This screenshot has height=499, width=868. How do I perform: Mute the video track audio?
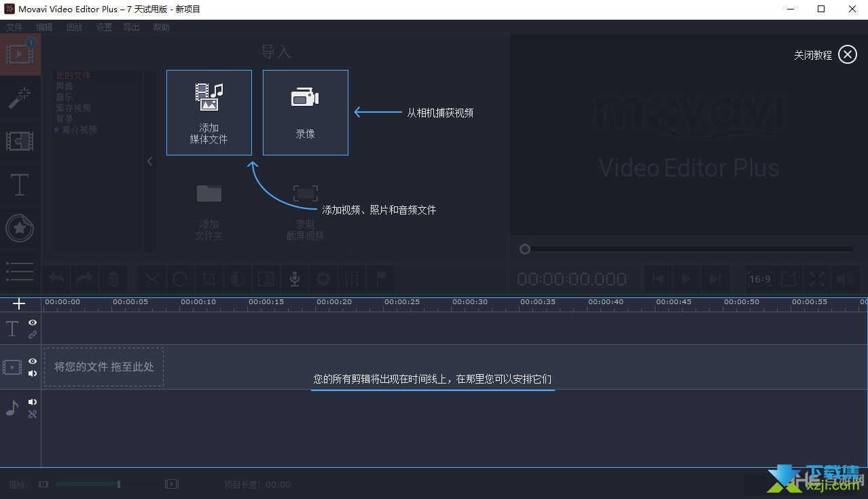click(x=33, y=373)
